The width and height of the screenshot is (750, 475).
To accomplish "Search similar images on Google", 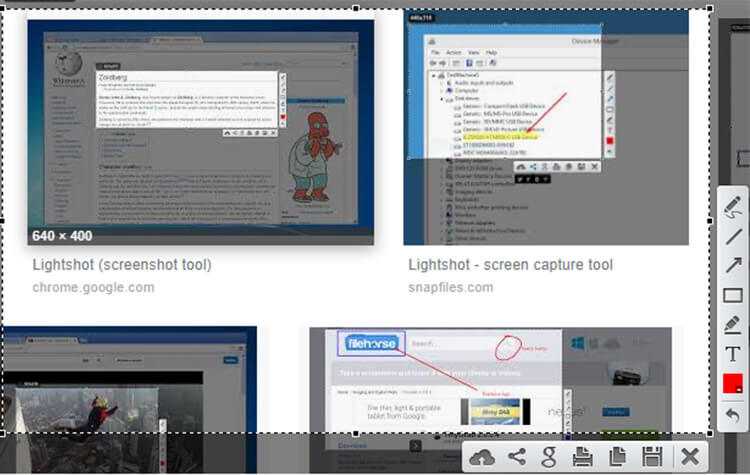I will (x=549, y=457).
